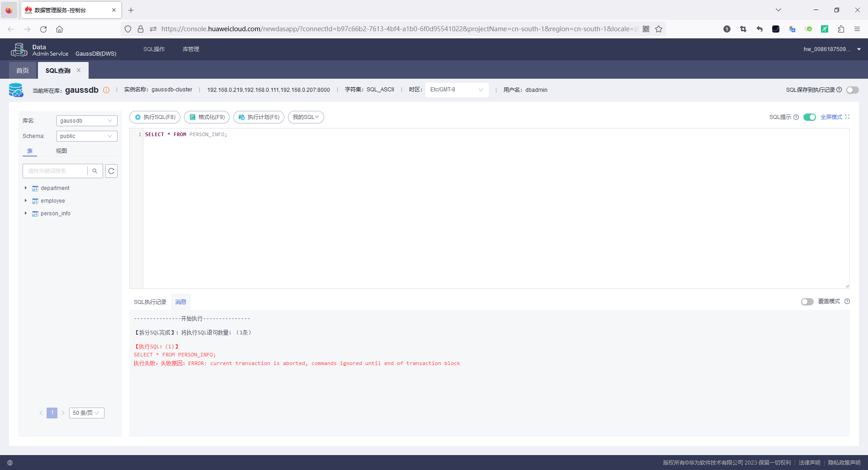Viewport: 868px width, 470px height.
Task: Click the employee table icon
Action: coord(35,201)
